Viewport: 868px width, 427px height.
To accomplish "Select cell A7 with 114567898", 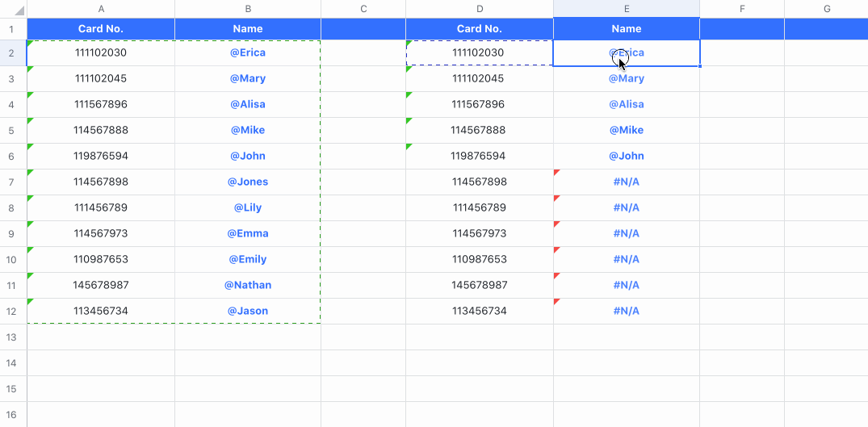I will [101, 182].
